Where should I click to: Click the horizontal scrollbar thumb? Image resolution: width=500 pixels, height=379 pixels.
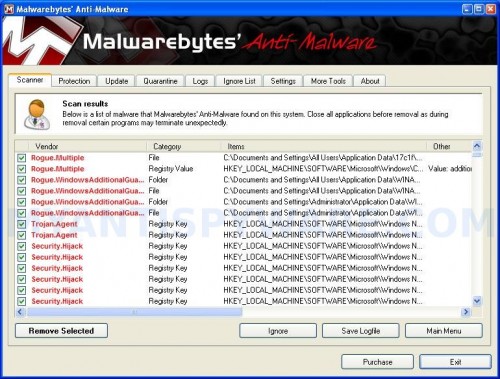click(x=135, y=312)
